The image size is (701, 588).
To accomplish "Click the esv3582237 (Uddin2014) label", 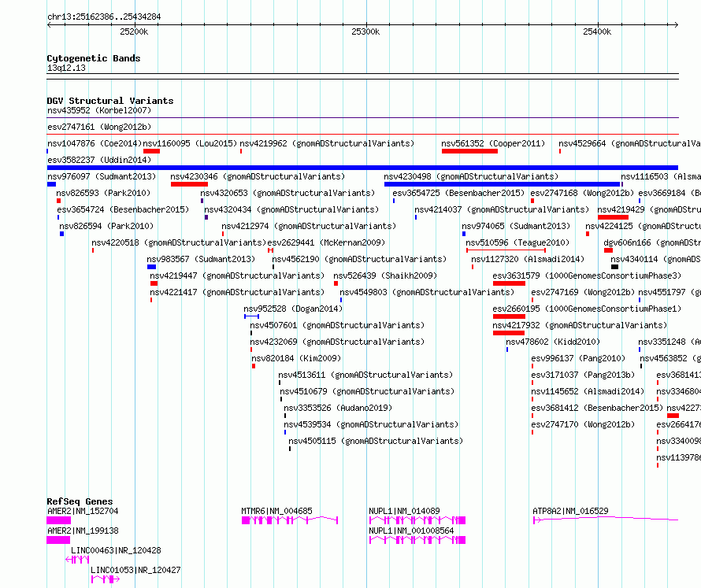I will click(x=99, y=160).
